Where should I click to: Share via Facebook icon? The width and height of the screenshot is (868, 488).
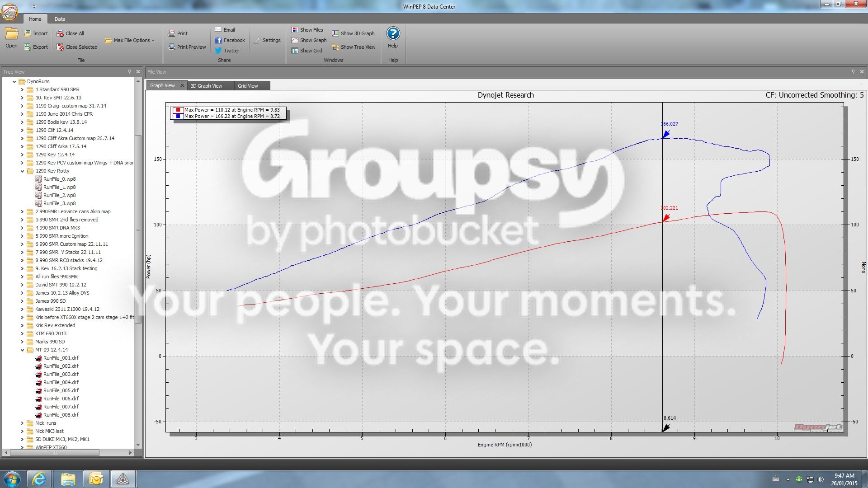(x=218, y=40)
